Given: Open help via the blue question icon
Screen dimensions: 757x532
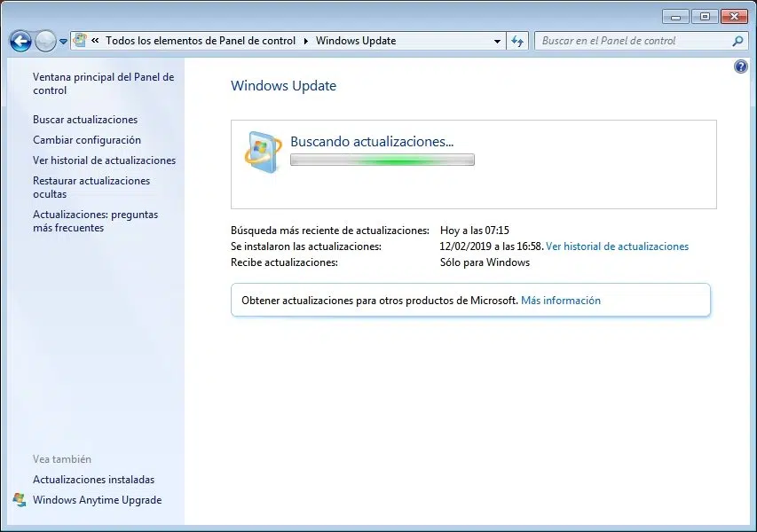Looking at the screenshot, I should pos(741,66).
